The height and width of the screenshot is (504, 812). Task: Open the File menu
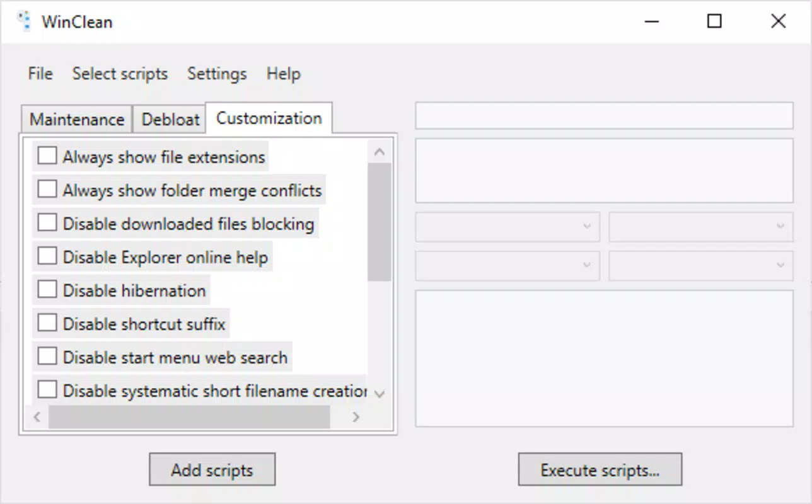[40, 74]
